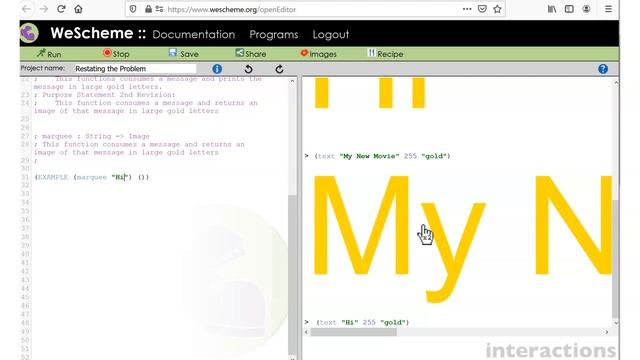Stop the running program
This screenshot has width=640, height=360.
point(116,53)
